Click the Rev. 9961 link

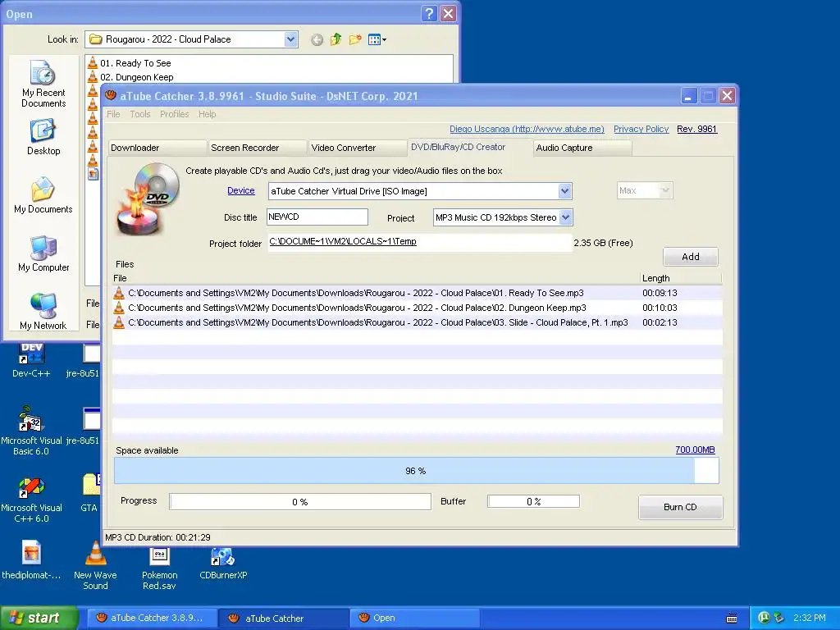tap(696, 129)
